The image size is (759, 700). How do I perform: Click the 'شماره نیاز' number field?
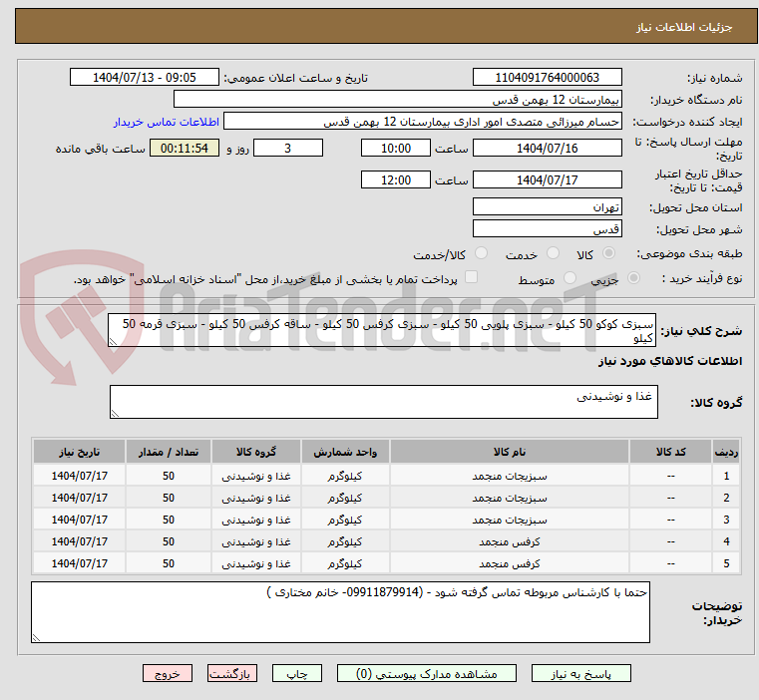coord(547,78)
